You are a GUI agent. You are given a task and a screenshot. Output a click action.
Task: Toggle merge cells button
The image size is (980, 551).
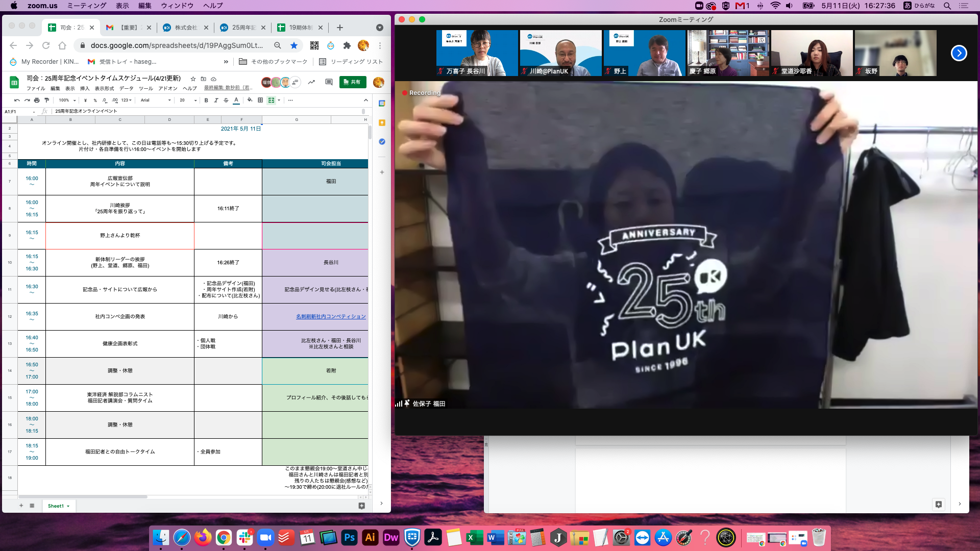click(271, 100)
